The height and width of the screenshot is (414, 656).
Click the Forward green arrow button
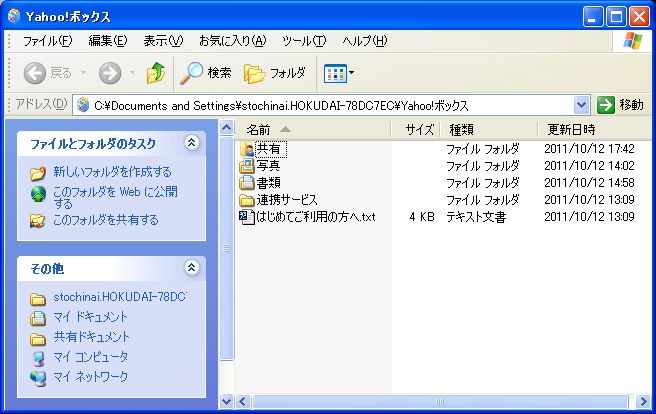tap(110, 74)
